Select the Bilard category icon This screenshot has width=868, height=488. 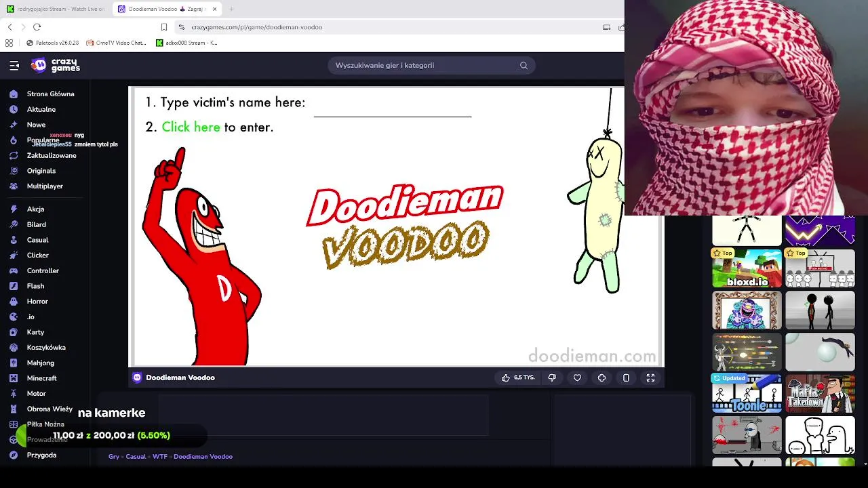point(14,224)
